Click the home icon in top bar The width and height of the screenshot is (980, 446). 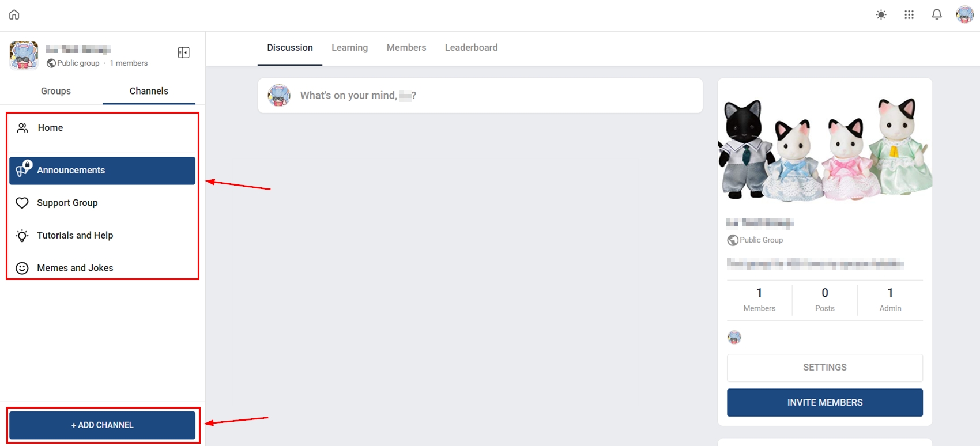coord(14,14)
